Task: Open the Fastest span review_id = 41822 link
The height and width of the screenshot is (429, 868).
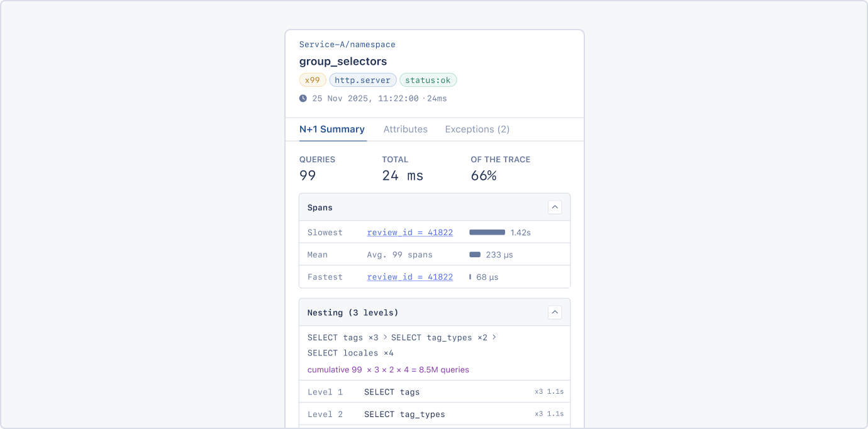Action: (410, 277)
